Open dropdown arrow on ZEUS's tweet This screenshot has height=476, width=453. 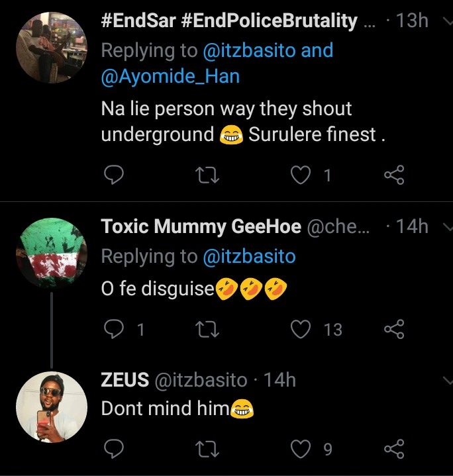[445, 381]
